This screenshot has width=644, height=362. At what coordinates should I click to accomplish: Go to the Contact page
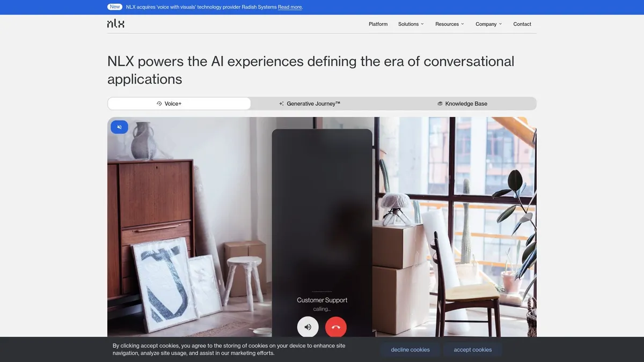point(522,24)
